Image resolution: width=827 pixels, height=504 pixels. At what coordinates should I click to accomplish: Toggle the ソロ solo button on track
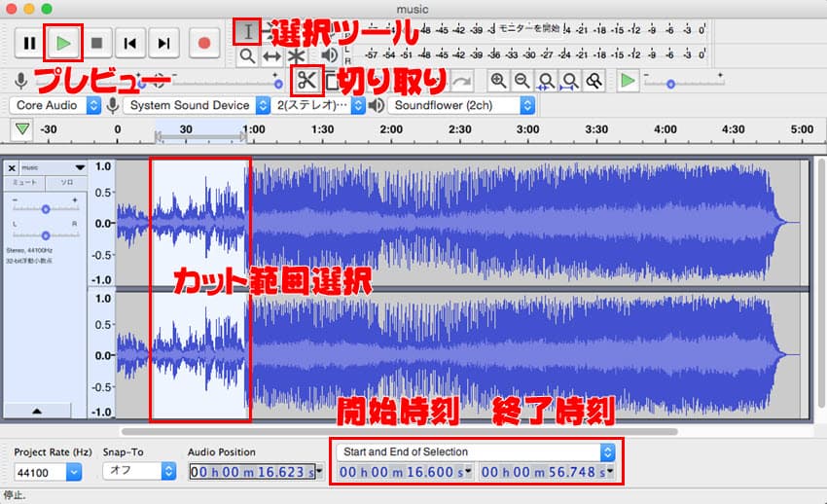coord(66,182)
